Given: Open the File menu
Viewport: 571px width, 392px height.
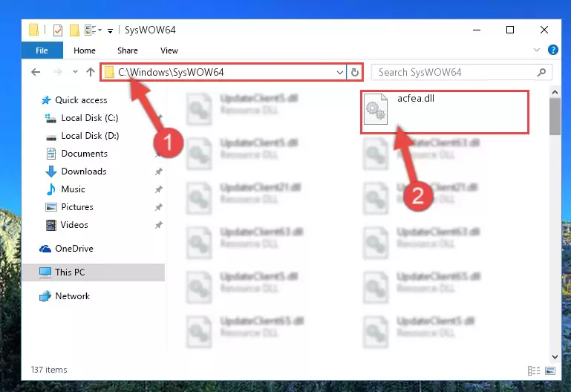Looking at the screenshot, I should 42,50.
